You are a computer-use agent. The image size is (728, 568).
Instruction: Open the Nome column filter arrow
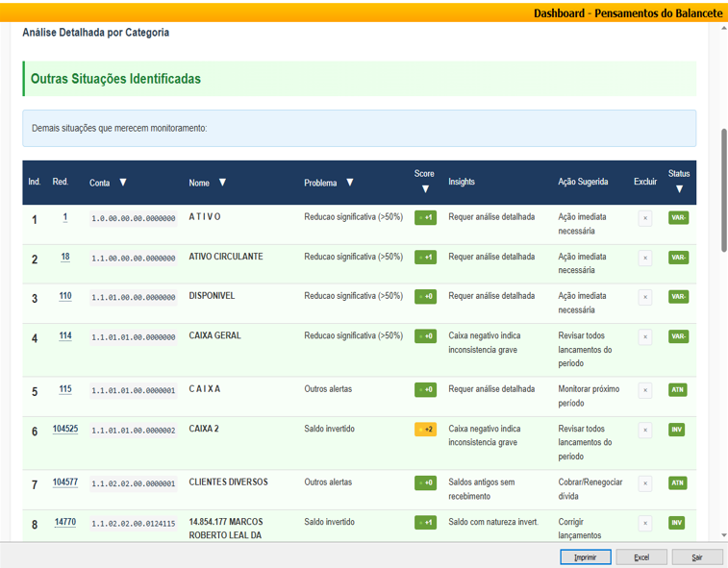coord(222,183)
